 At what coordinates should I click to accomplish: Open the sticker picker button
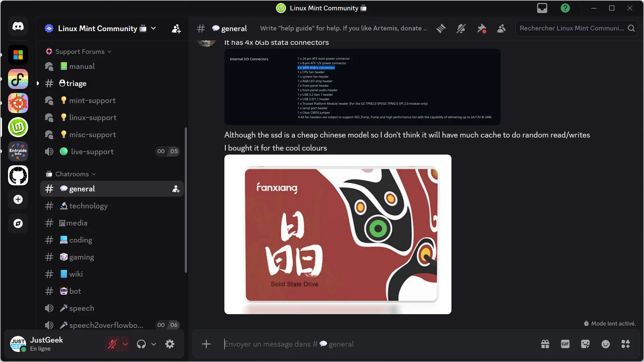point(585,344)
